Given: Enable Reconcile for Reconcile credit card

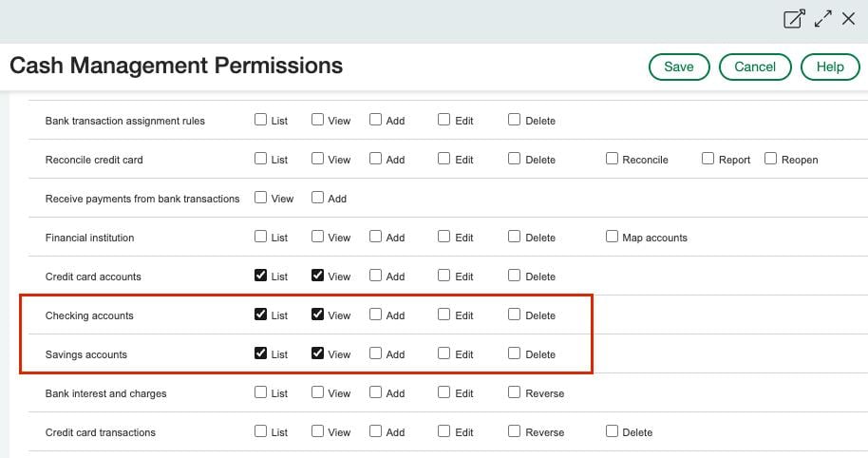Looking at the screenshot, I should click(x=613, y=159).
